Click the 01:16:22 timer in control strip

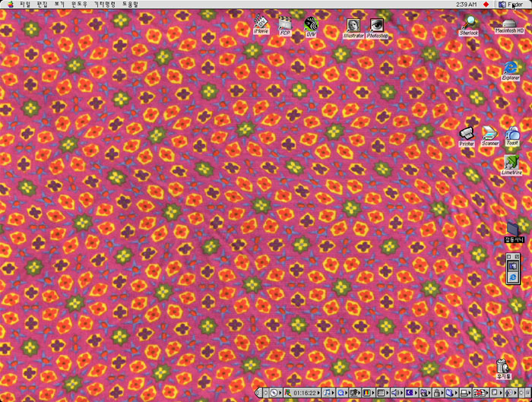tap(305, 393)
